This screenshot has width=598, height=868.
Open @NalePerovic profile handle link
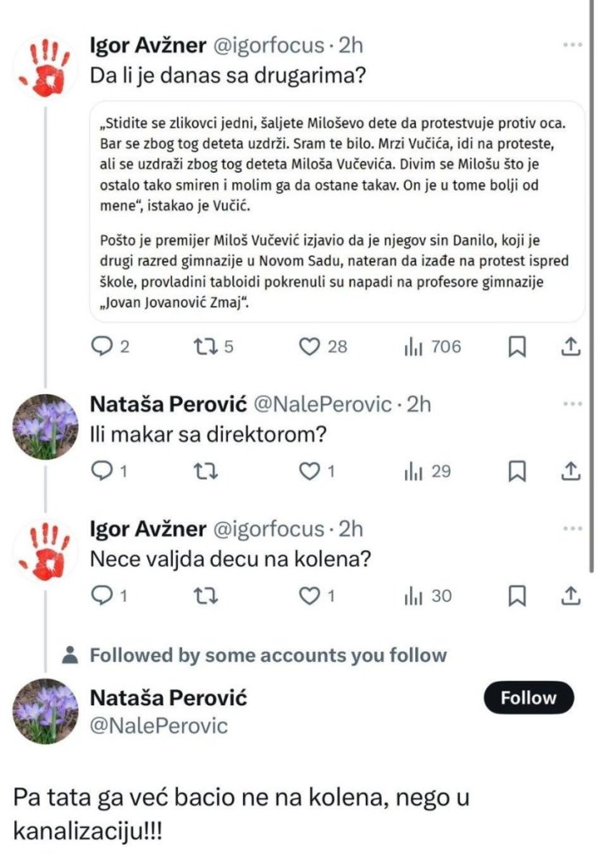coord(159,726)
